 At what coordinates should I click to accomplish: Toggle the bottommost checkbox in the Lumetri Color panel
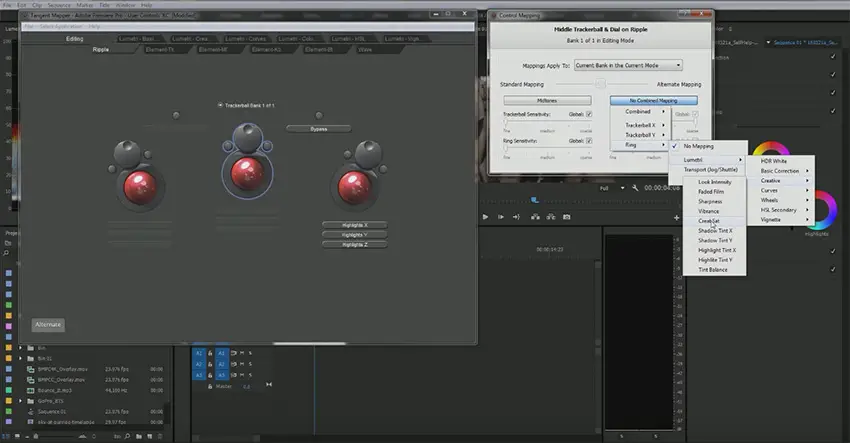(x=833, y=269)
